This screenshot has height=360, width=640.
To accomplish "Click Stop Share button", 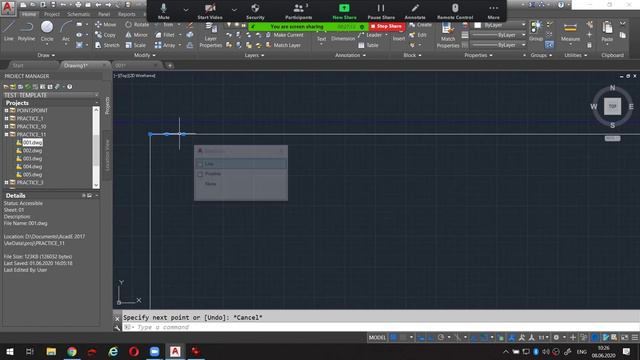I will click(x=387, y=27).
